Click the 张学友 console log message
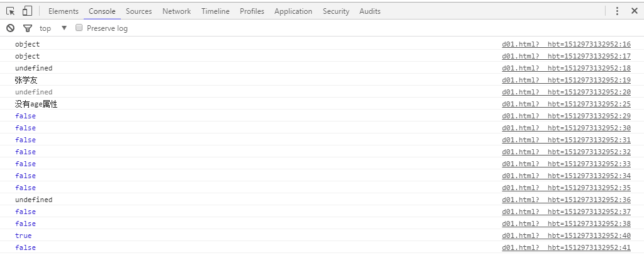 coord(26,81)
